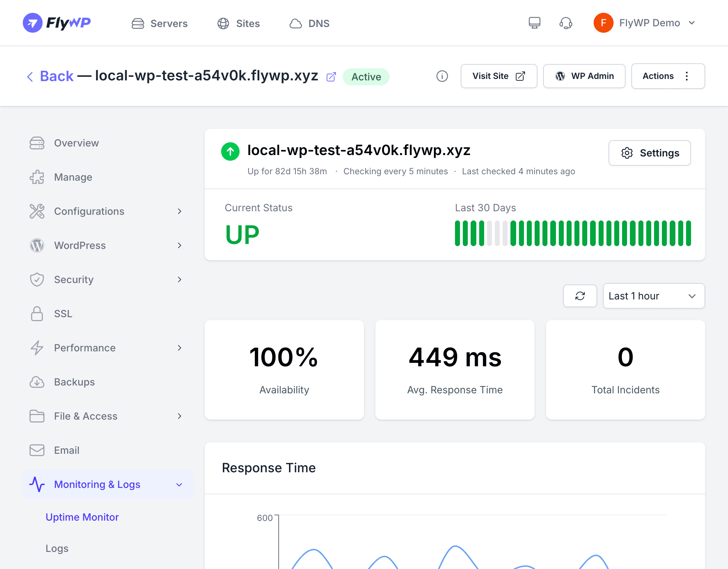The image size is (728, 569).
Task: Click the cloud icon next to DNS
Action: click(x=295, y=23)
